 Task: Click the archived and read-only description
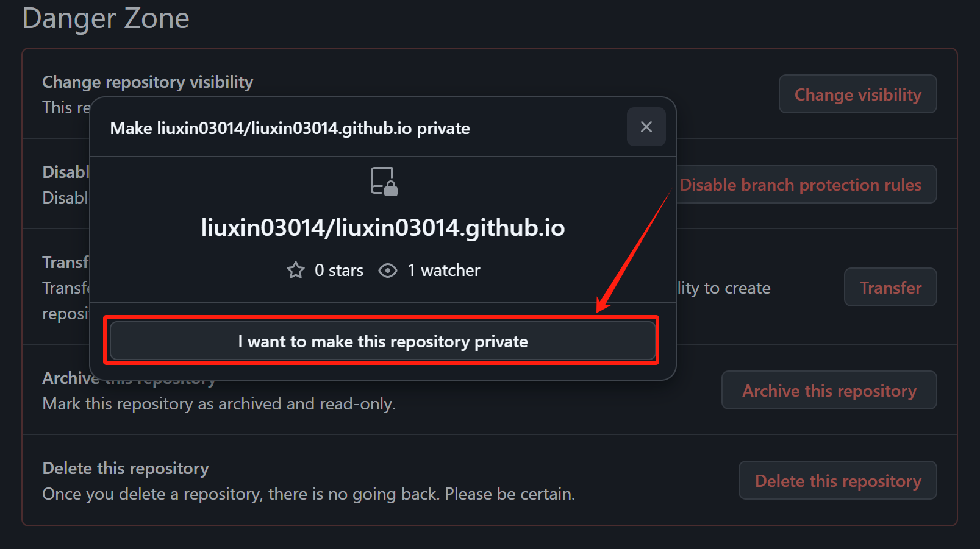click(x=219, y=403)
